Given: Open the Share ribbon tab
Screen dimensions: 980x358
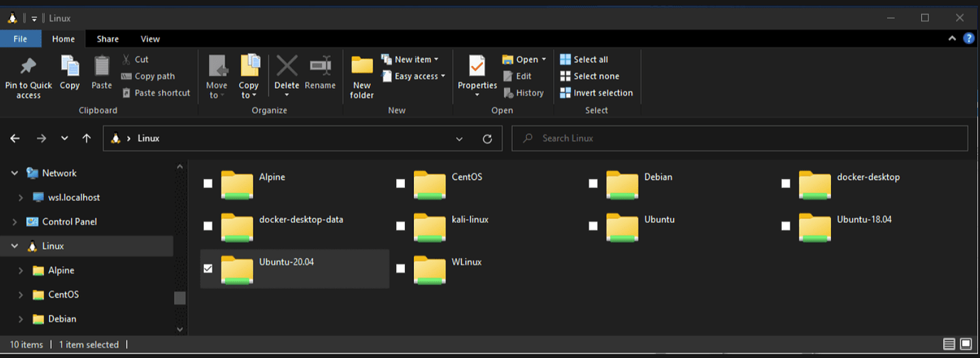Looking at the screenshot, I should [108, 39].
